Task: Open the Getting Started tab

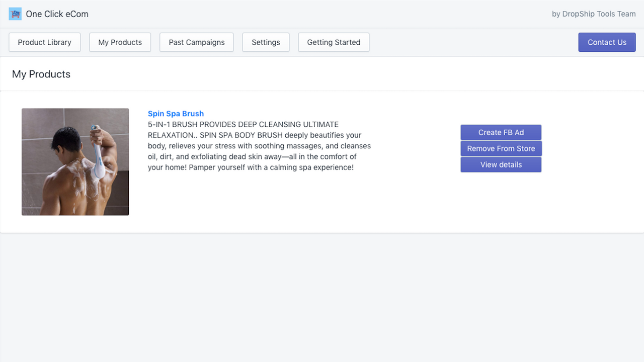Action: pos(334,42)
